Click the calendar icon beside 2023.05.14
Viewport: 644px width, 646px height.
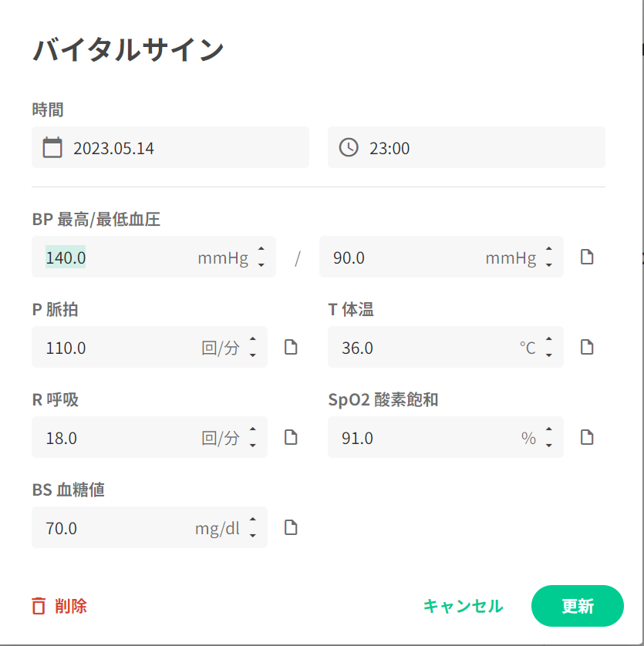tap(52, 147)
